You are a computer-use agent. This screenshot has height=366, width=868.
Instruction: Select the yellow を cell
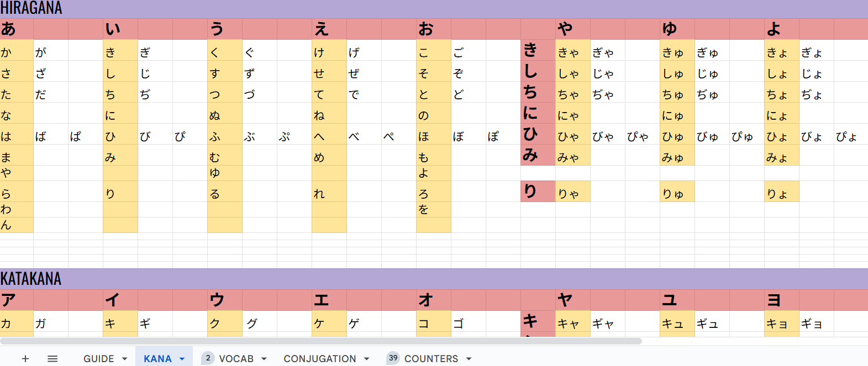click(433, 209)
